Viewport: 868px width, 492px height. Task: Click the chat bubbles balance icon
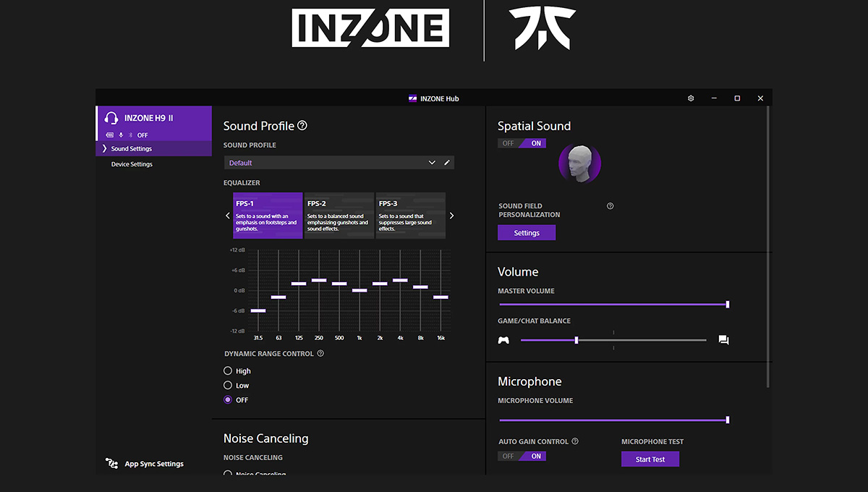click(x=723, y=340)
